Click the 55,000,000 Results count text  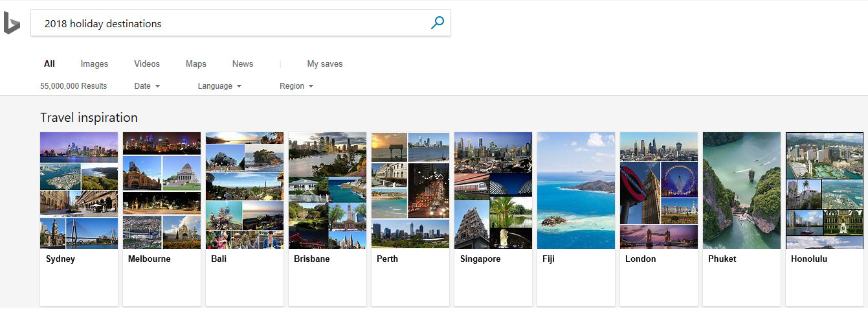point(74,86)
